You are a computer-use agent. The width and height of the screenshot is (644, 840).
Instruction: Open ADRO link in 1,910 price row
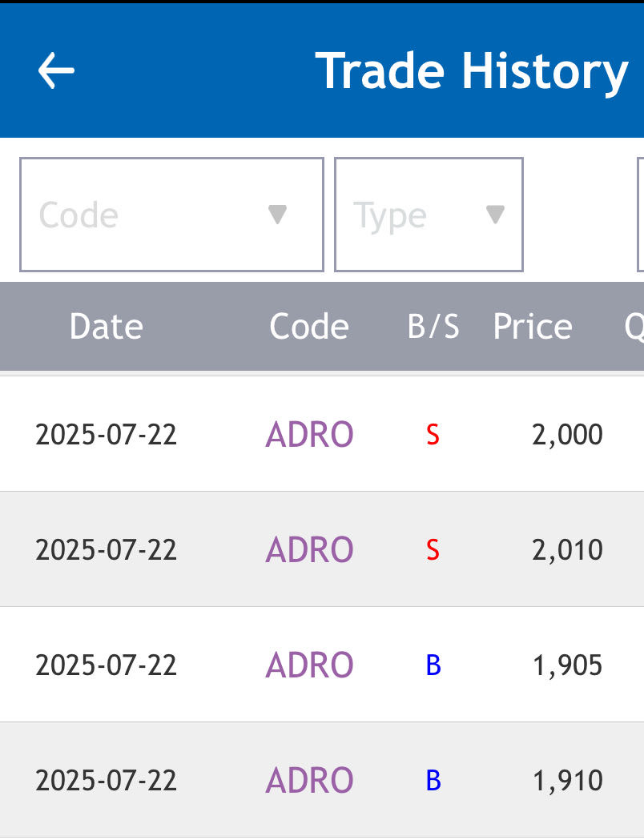pyautogui.click(x=309, y=781)
